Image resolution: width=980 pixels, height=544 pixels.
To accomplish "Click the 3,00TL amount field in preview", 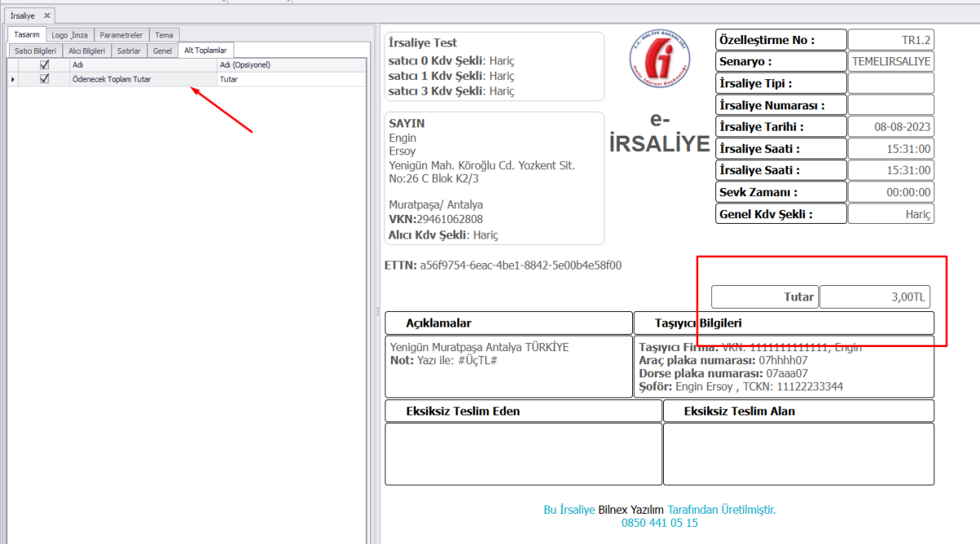I will [875, 297].
